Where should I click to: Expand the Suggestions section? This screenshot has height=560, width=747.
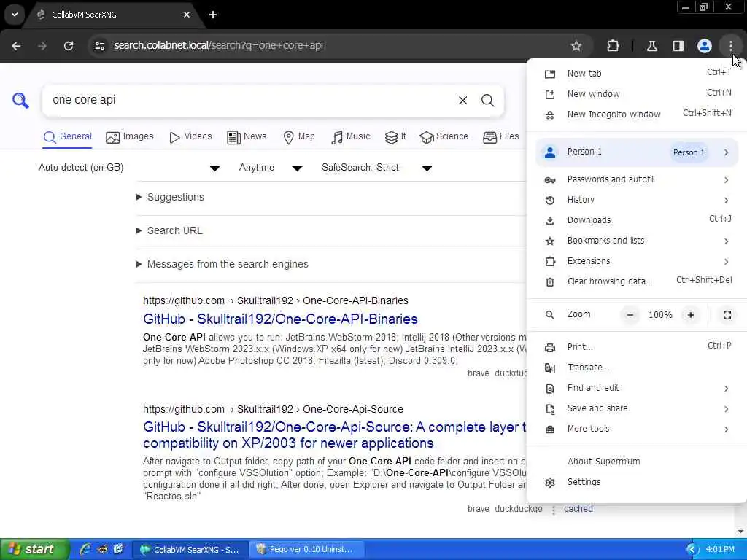(x=170, y=197)
